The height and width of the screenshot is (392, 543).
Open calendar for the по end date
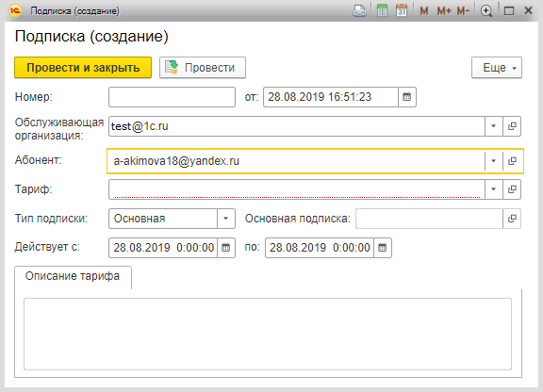pos(383,248)
